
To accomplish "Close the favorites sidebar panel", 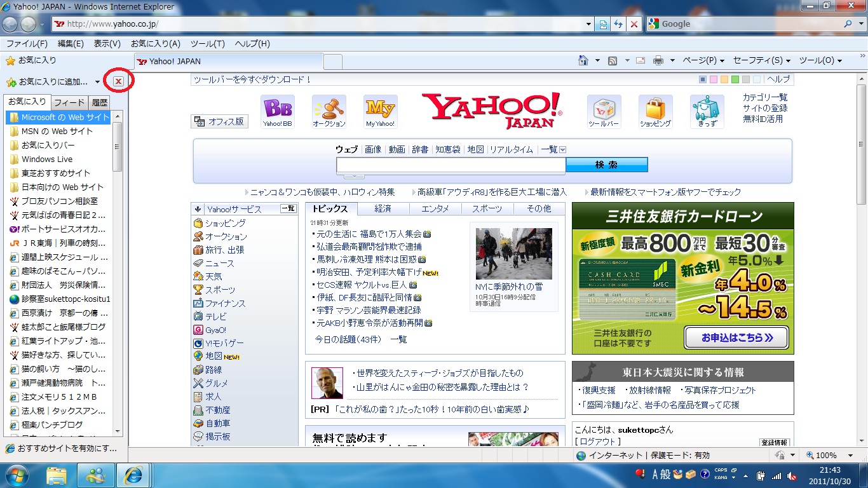I will (x=118, y=81).
